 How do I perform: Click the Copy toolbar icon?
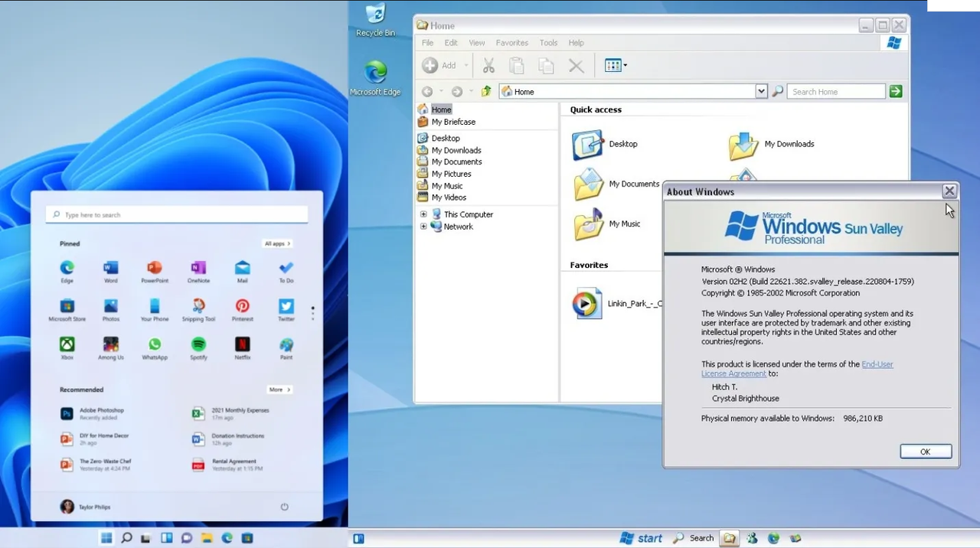coord(546,66)
